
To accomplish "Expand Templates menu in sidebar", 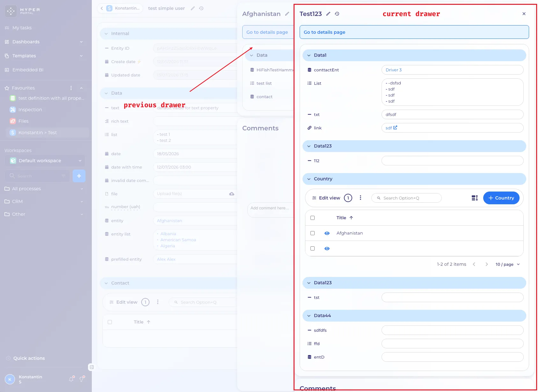I will 81,56.
